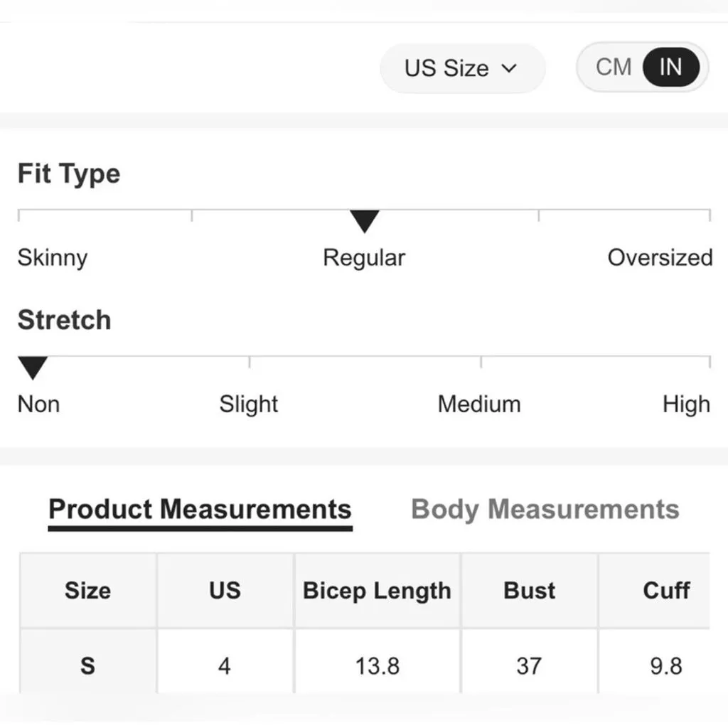This screenshot has width=728, height=728.
Task: Open the US Size dropdown
Action: click(x=462, y=68)
